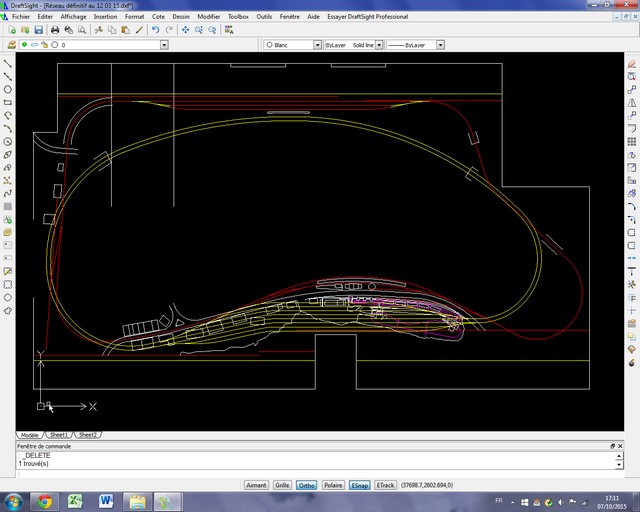Open Windows Start button

coord(13,502)
